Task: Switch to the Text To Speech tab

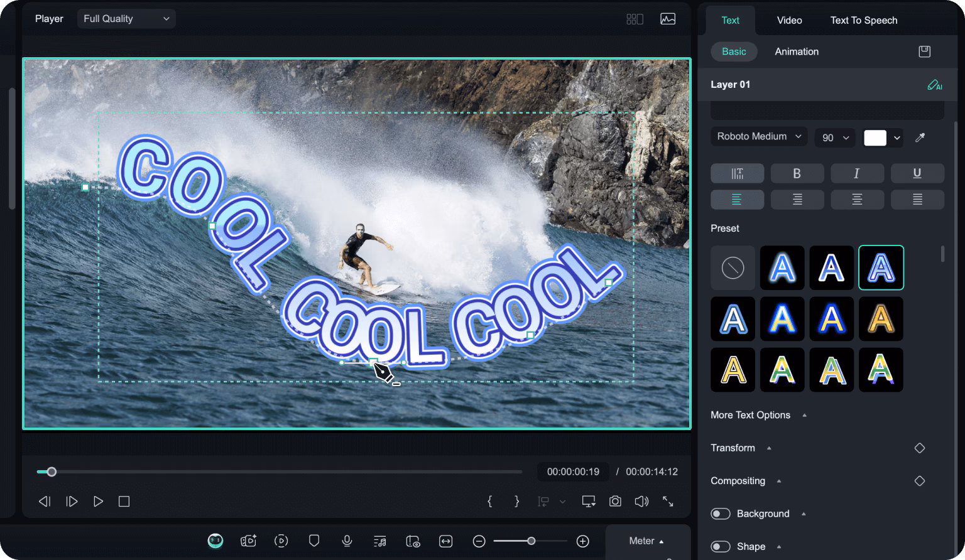Action: [x=863, y=20]
